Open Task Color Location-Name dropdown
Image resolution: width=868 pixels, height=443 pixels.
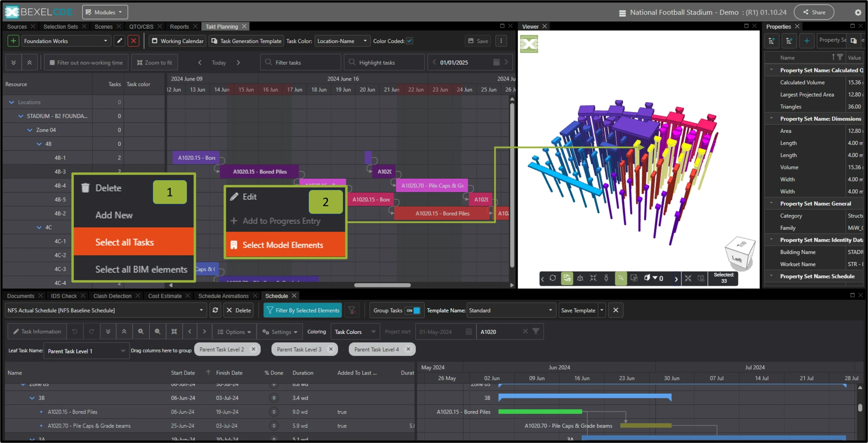[342, 41]
